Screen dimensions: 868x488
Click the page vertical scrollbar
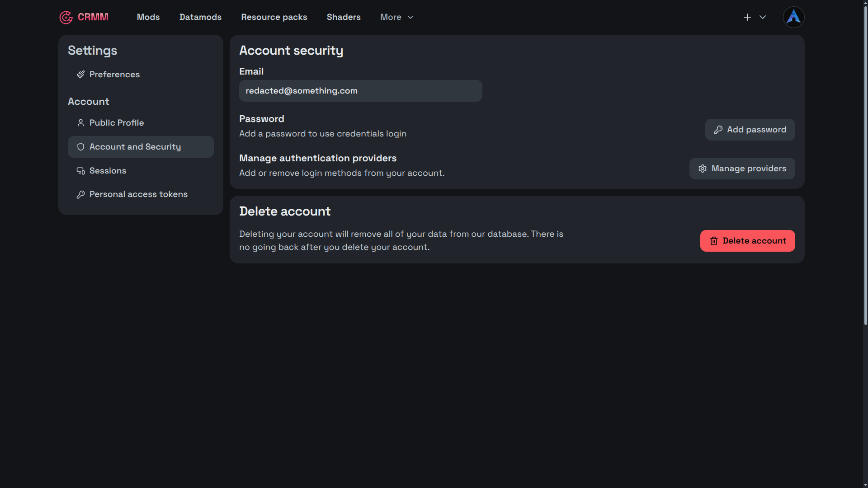point(865,166)
